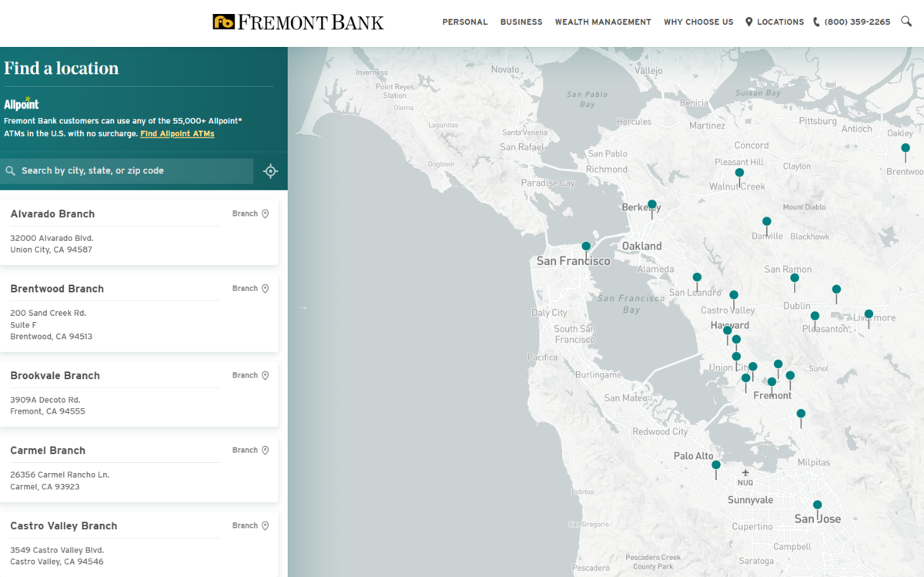Select the map pin near Walnut Creek
This screenshot has height=577, width=924.
click(739, 174)
